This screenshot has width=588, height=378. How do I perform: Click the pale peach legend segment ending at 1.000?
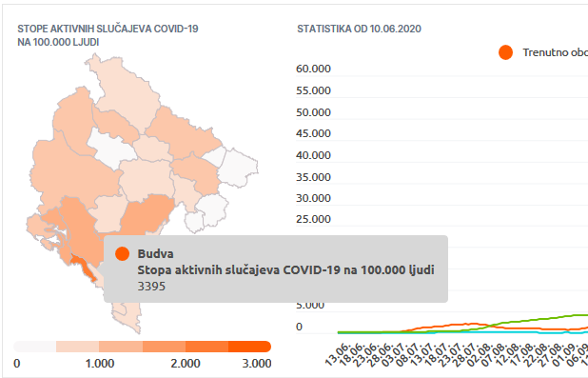(x=78, y=347)
